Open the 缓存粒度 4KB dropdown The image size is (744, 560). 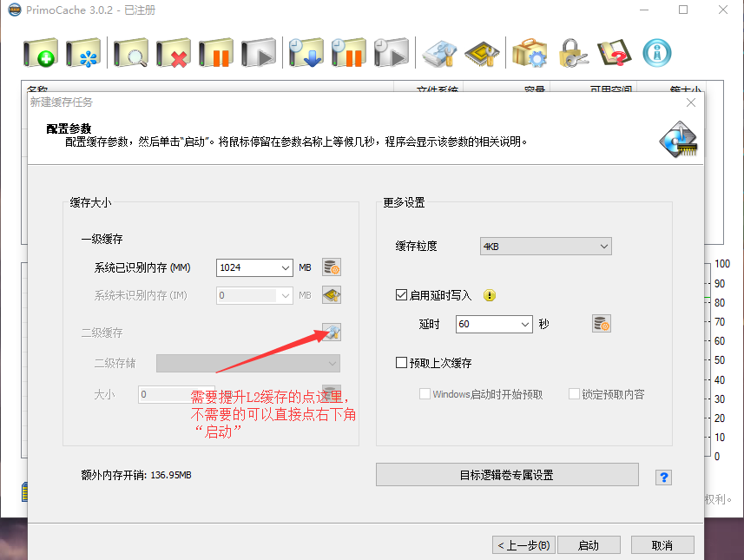(546, 247)
